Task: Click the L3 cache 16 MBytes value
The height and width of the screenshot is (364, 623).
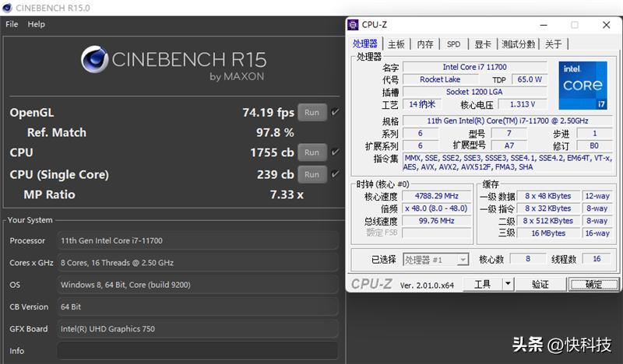Action: (548, 233)
